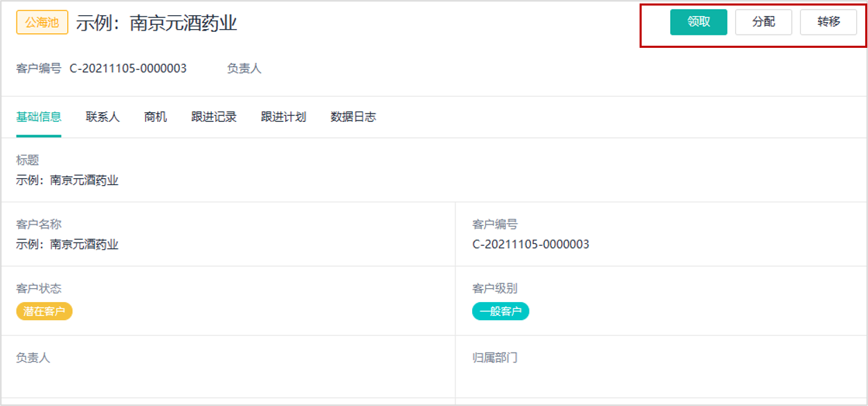Viewport: 868px width, 406px height.
Task: 切换到数据日志选项卡
Action: pyautogui.click(x=352, y=116)
